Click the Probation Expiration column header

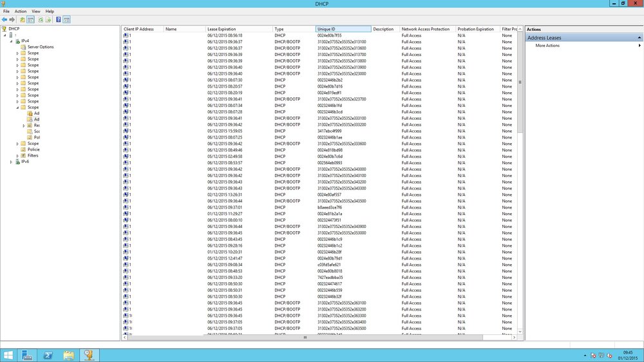pyautogui.click(x=478, y=29)
